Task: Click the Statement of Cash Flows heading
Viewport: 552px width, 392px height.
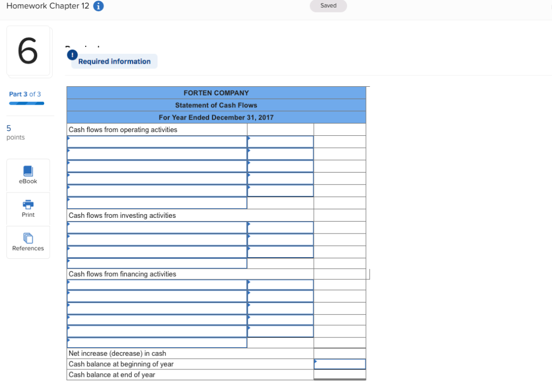Action: click(216, 105)
